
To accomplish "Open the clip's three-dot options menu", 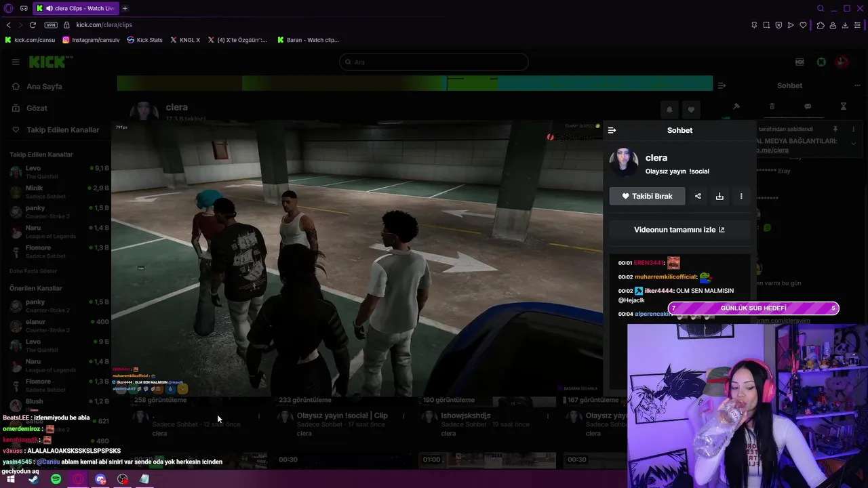I will (x=741, y=196).
